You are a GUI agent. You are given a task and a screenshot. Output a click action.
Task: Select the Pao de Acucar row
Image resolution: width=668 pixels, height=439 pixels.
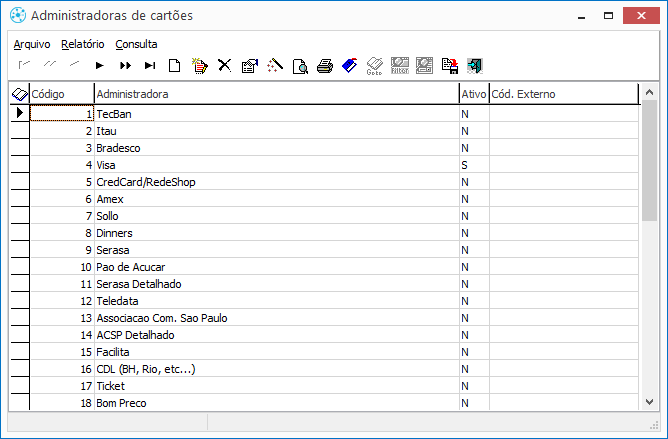tap(334, 267)
